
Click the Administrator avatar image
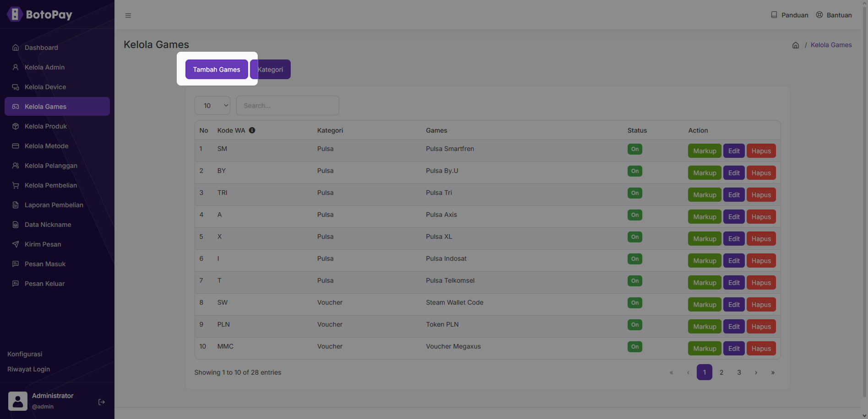click(18, 401)
